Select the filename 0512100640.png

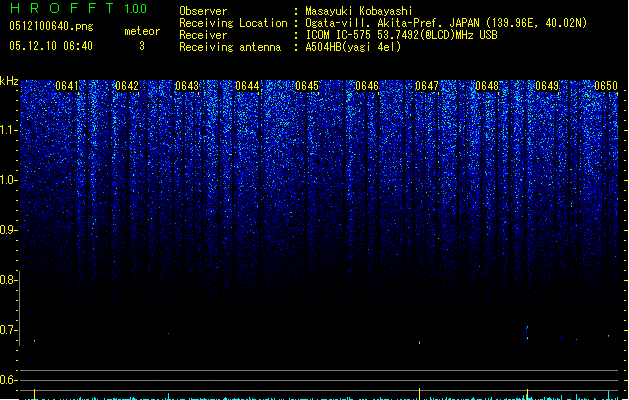[x=51, y=26]
